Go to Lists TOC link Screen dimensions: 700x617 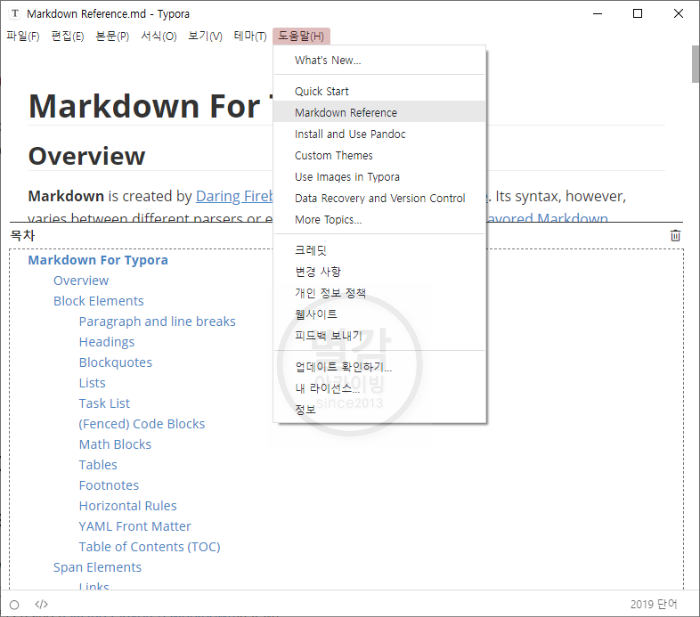[92, 383]
